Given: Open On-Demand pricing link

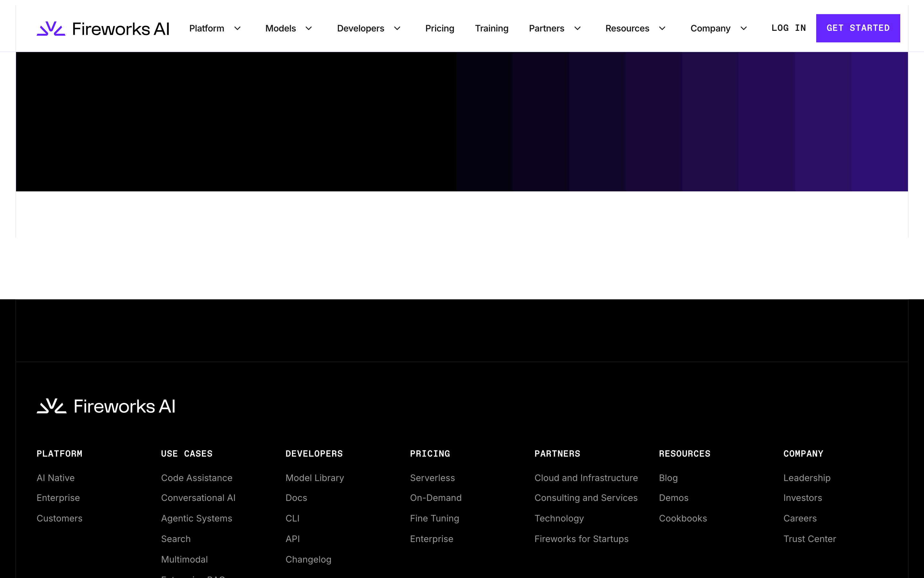Looking at the screenshot, I should (x=436, y=498).
